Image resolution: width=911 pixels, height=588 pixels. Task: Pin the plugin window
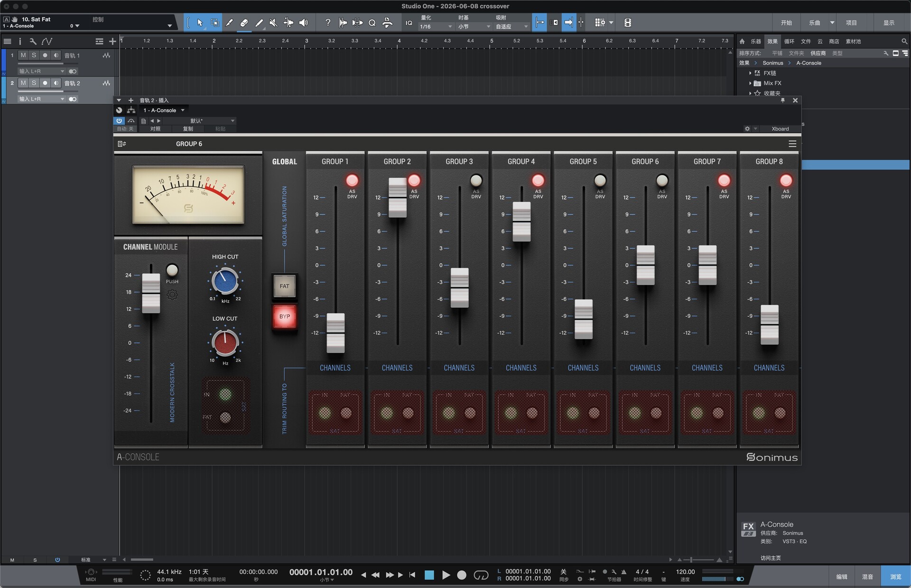(x=783, y=100)
